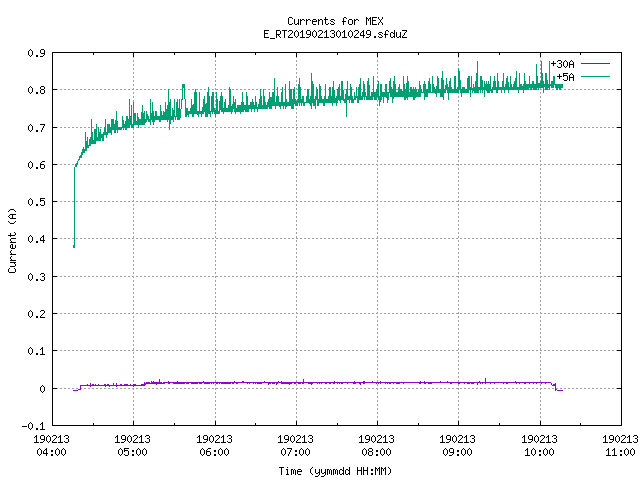The height and width of the screenshot is (480, 640).
Task: Click the green +5A curve's start point near 0.38
Action: [74, 246]
